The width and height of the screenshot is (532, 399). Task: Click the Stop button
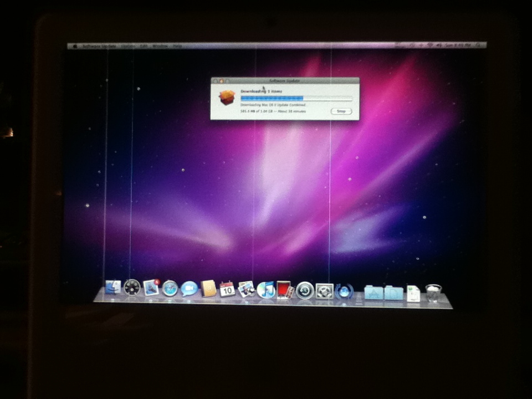[341, 111]
